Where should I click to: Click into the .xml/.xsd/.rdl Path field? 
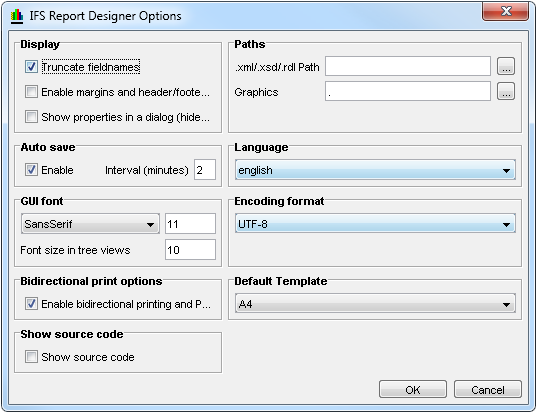408,66
